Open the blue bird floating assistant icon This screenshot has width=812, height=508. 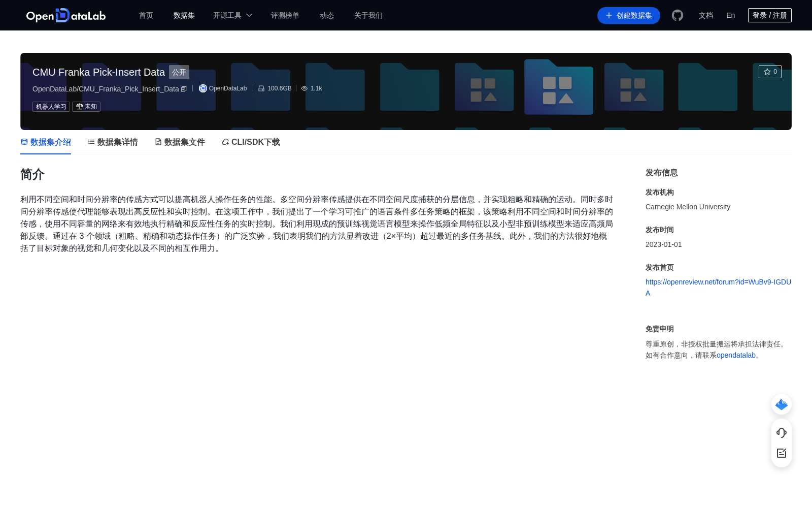[782, 404]
